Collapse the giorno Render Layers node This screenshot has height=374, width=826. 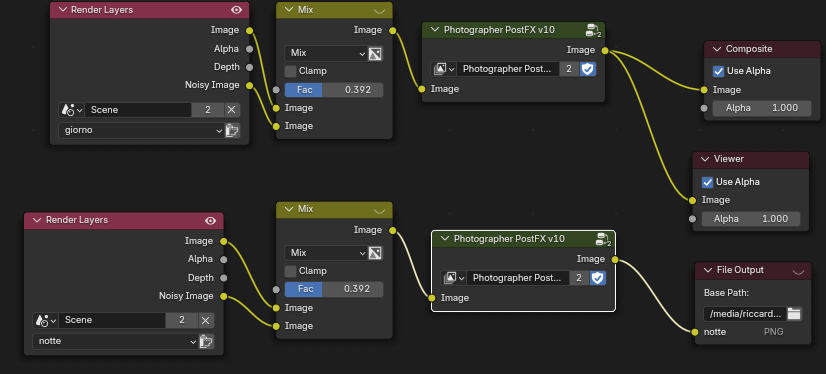pos(63,10)
